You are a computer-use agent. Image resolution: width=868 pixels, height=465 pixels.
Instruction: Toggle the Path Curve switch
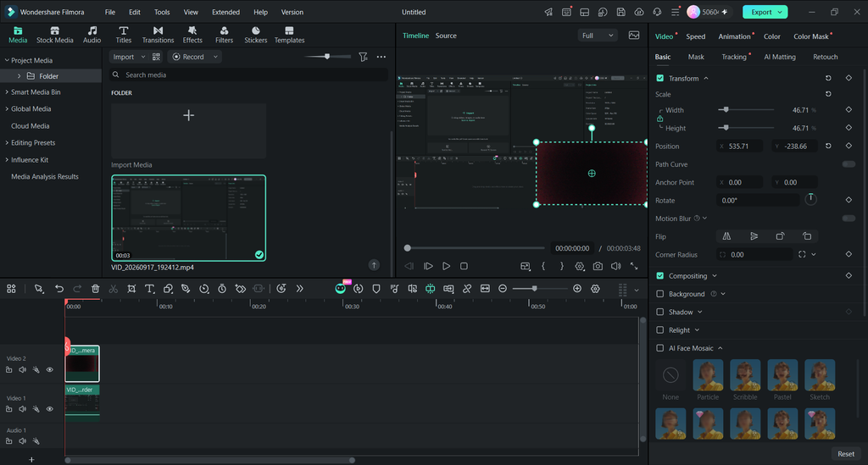click(849, 164)
